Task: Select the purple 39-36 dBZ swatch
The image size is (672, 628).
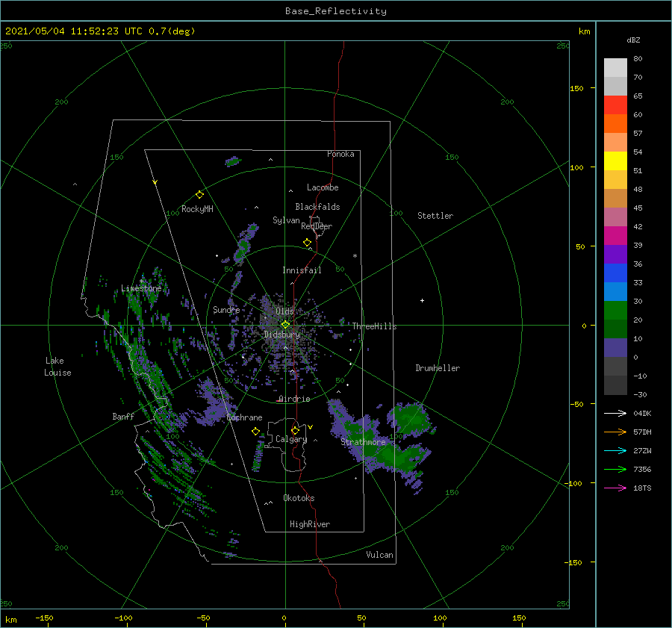Action: point(615,255)
